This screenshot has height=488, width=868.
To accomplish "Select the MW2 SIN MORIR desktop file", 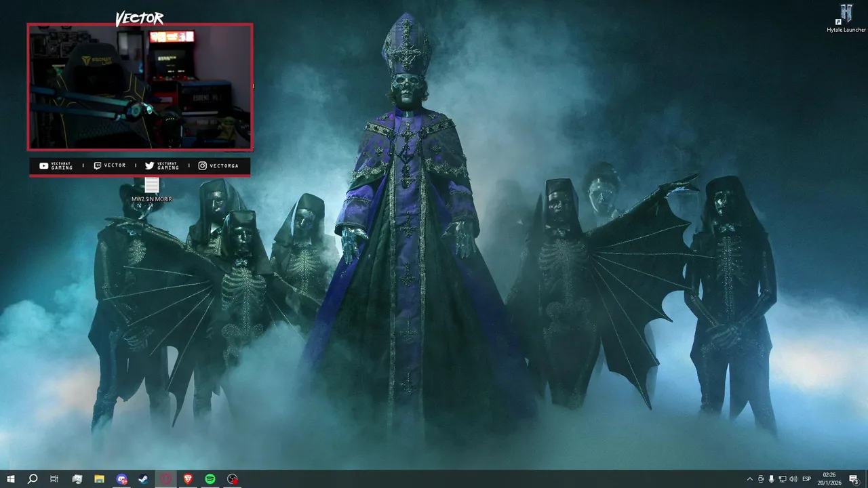I will pos(152,190).
